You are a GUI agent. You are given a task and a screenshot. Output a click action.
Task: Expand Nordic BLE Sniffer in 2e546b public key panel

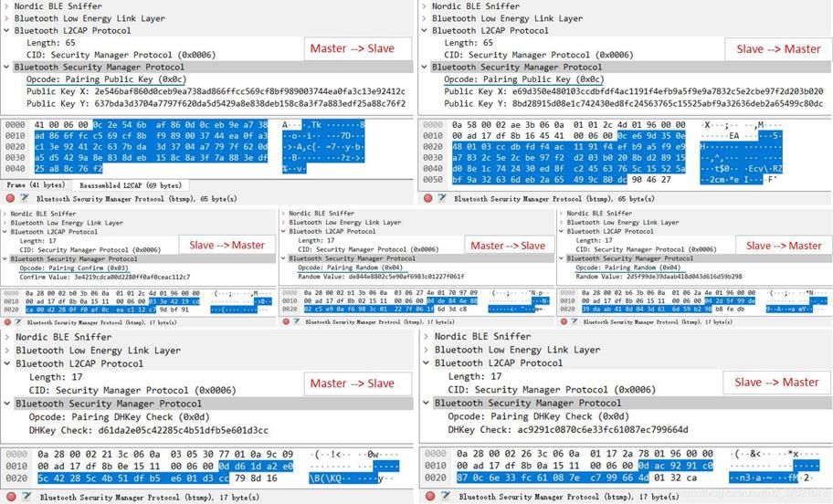[6, 5]
